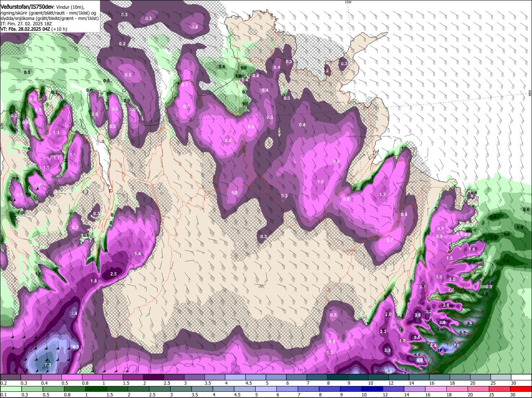Click the 'IT: Fim. 27. 02. 2025 18Z' line

(x=25, y=24)
